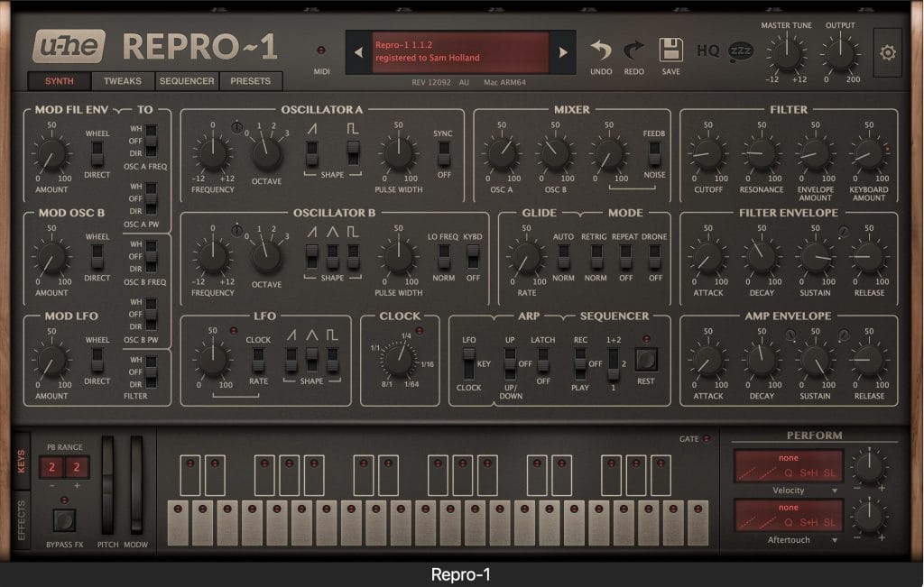
Task: Click the MASTER TUNE knob
Action: (x=787, y=54)
